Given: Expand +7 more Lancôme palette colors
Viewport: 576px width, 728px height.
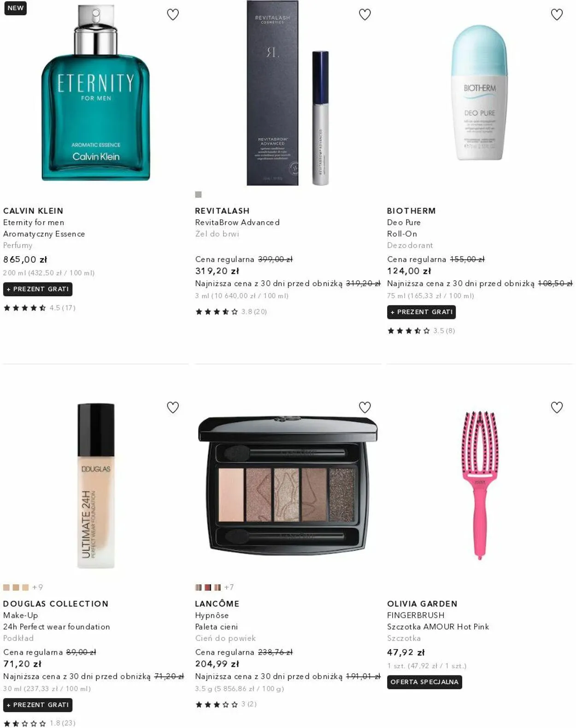Looking at the screenshot, I should (x=229, y=587).
